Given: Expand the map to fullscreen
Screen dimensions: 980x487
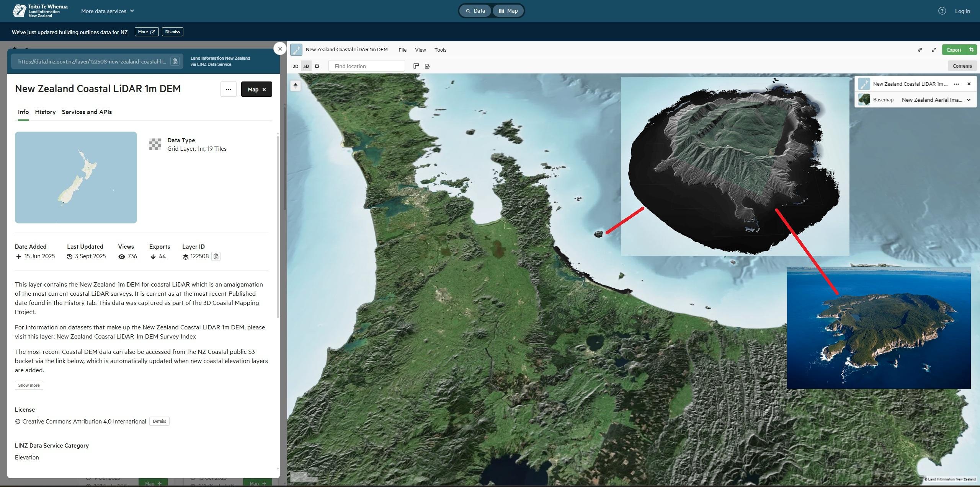Looking at the screenshot, I should point(934,50).
